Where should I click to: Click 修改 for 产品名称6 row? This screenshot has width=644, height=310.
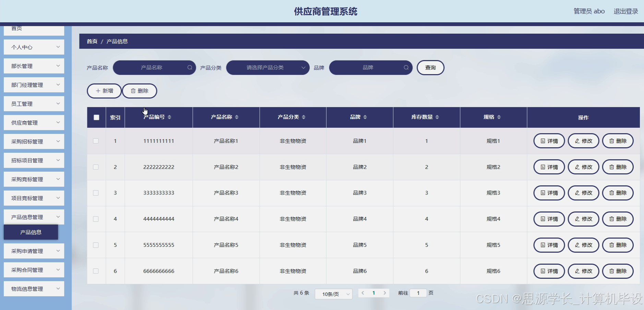[583, 271]
